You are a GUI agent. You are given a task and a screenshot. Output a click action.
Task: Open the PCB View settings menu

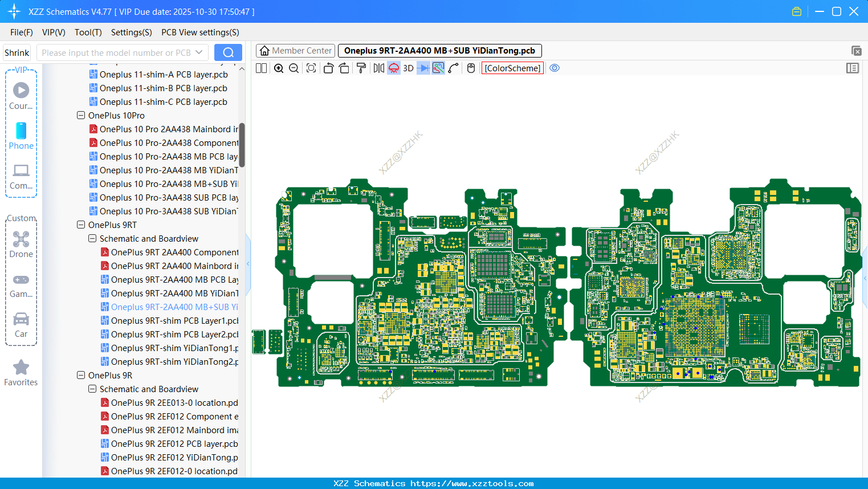point(200,32)
